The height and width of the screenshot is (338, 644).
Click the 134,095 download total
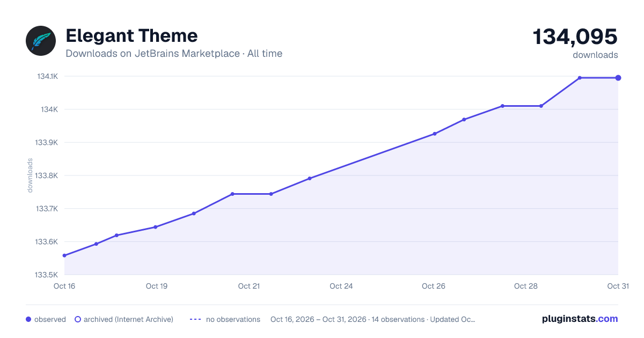[575, 36]
